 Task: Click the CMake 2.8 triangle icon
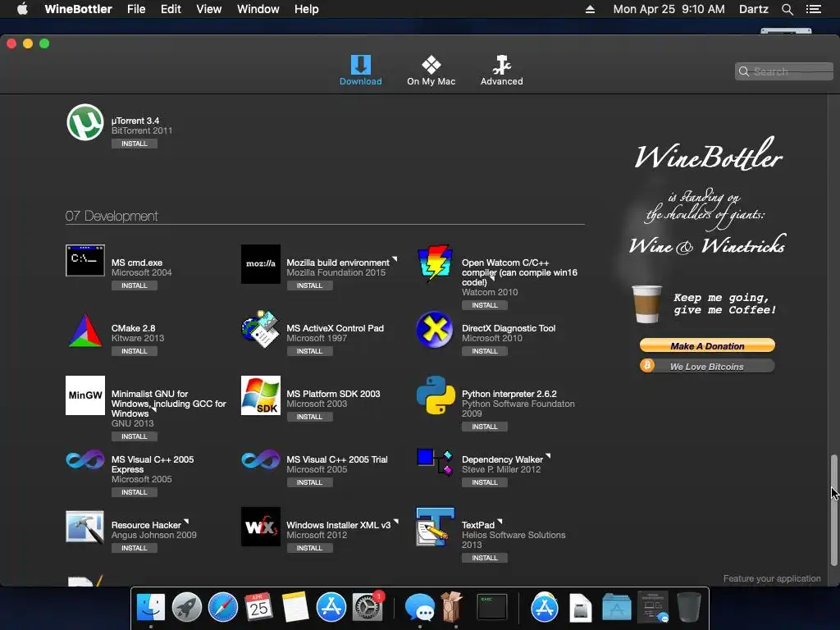[x=85, y=331]
